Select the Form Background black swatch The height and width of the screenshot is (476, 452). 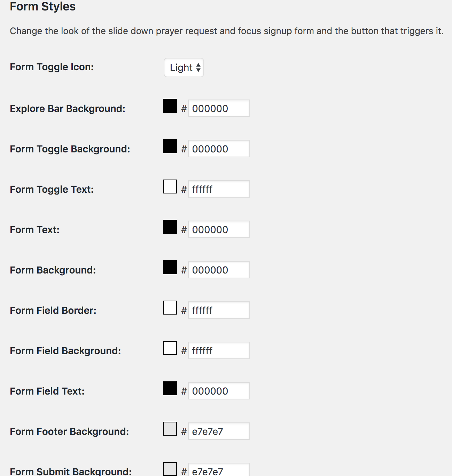click(x=170, y=267)
